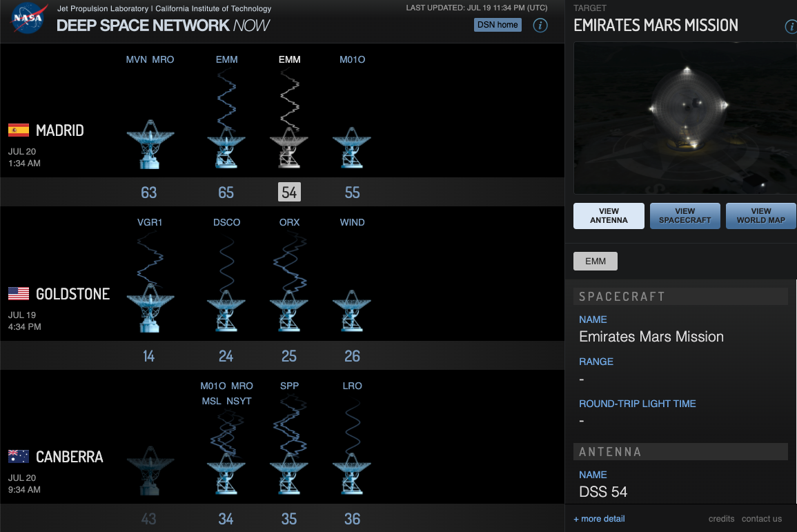The image size is (797, 532).
Task: Click signal wave above Goldstone dish 14
Action: point(150,259)
